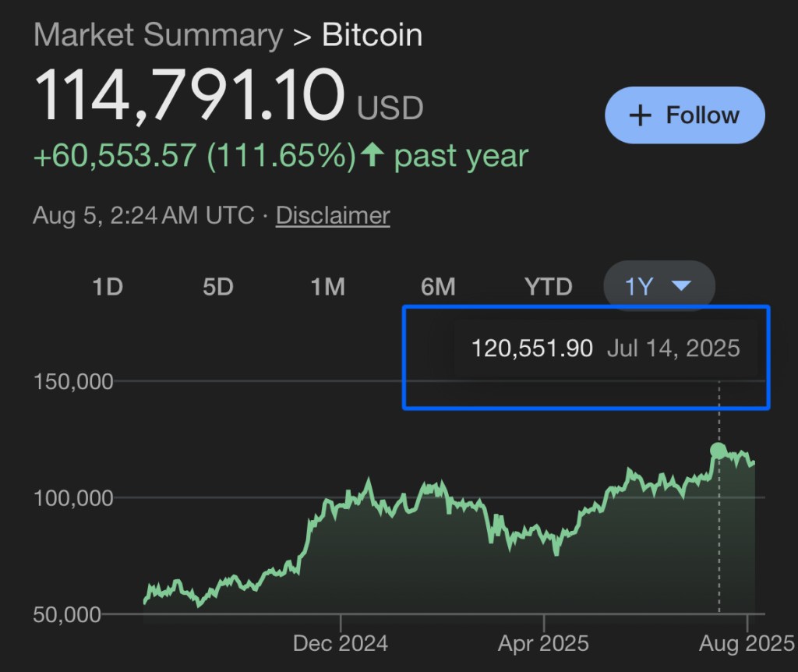
Task: Click the green upward trend arrow
Action: tap(373, 156)
